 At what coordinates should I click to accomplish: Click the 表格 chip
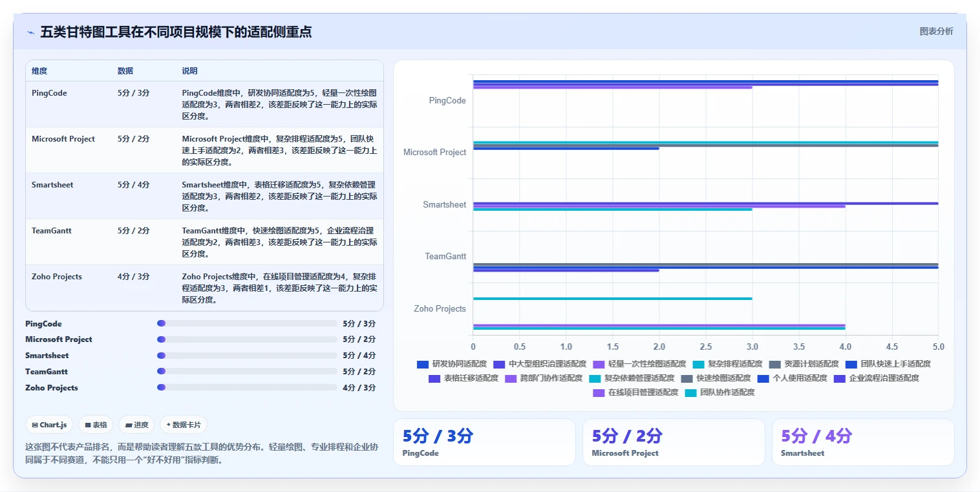click(x=96, y=425)
